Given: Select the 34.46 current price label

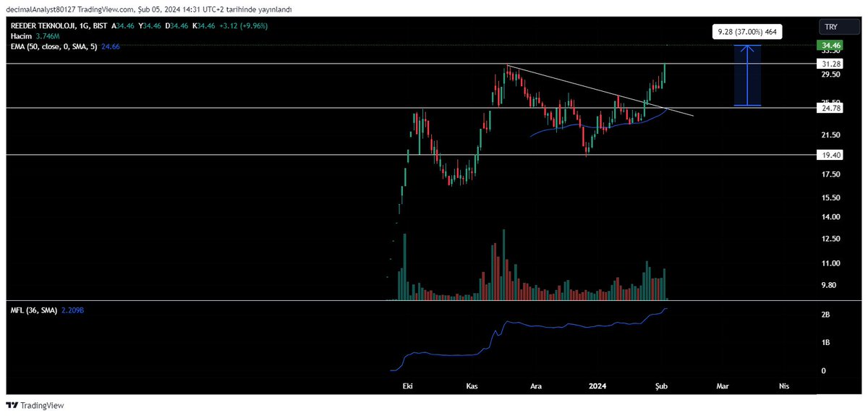Looking at the screenshot, I should (830, 46).
